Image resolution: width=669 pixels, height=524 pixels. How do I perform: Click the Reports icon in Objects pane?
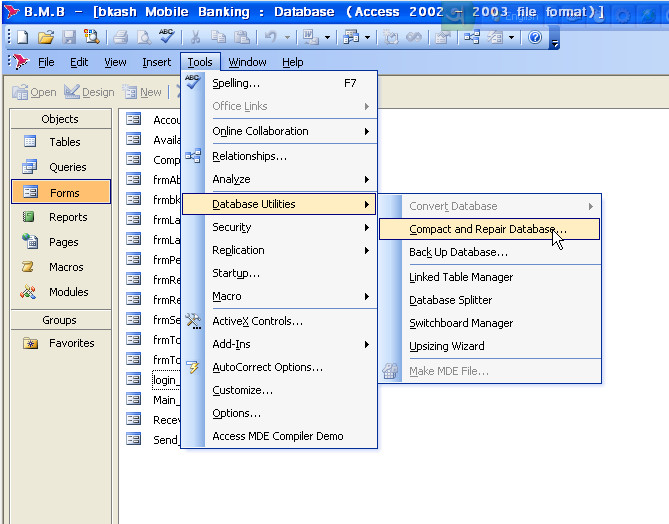pos(29,217)
